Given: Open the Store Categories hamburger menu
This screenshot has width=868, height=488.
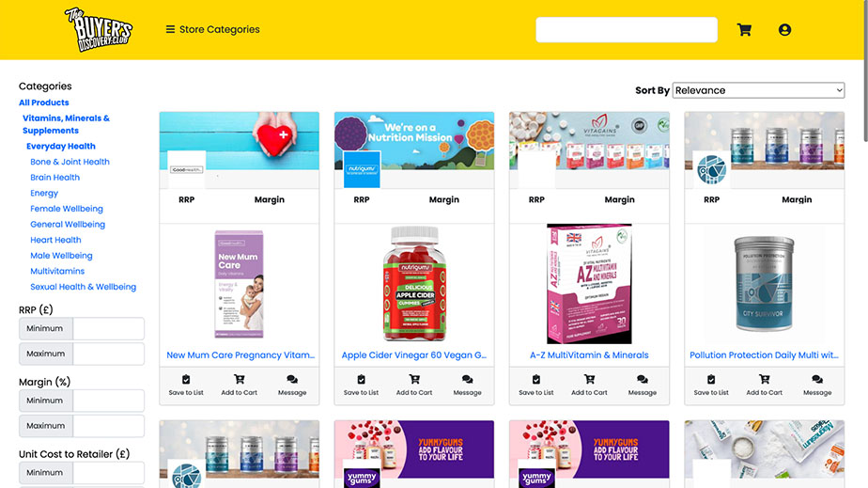Looking at the screenshot, I should click(x=212, y=29).
